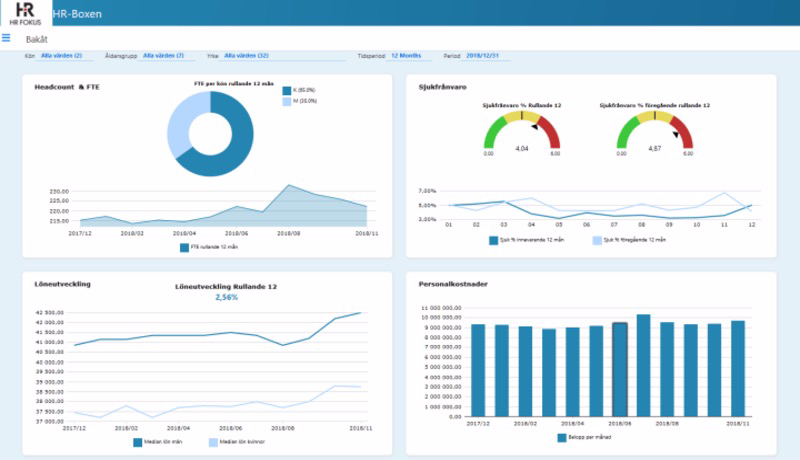
Task: Click the Headcount & FTE panel title
Action: click(67, 87)
